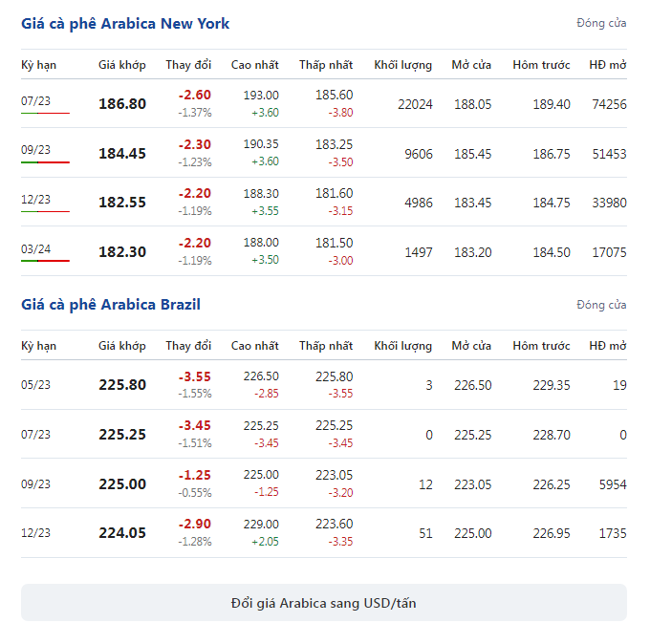Click the 'HĐ mở' header in Brazil table
Screen dimensions: 650x644
[608, 346]
